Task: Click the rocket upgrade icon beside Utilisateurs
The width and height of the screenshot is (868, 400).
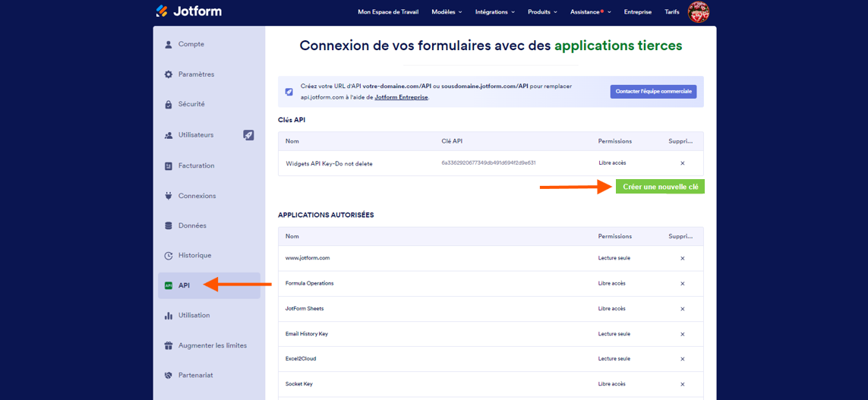Action: [248, 135]
